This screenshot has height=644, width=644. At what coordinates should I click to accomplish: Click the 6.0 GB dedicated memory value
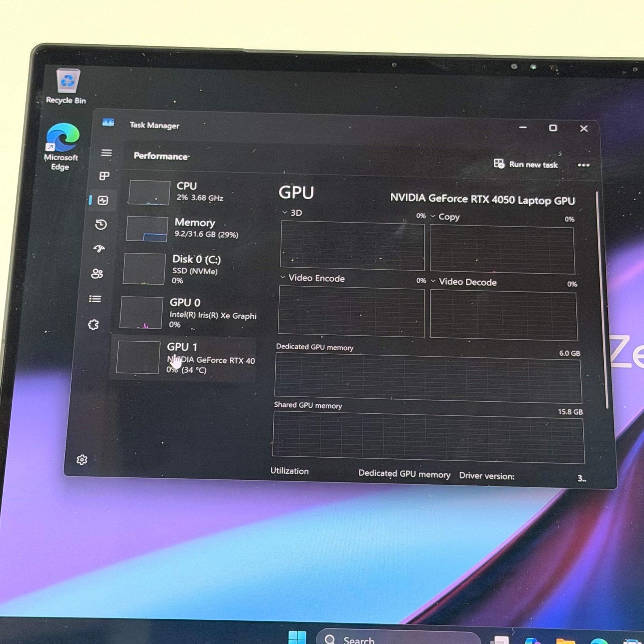570,353
